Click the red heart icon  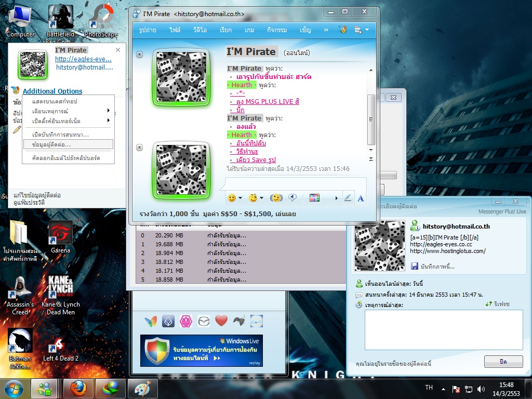(x=221, y=321)
